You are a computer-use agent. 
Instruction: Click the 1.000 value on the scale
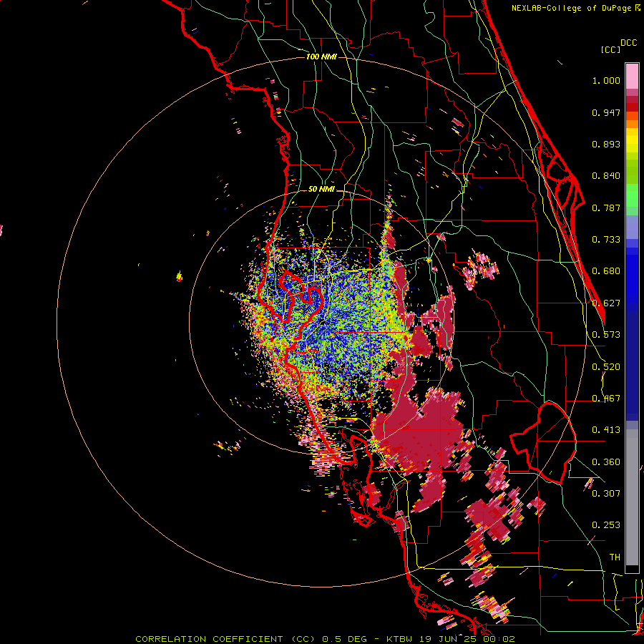[606, 80]
